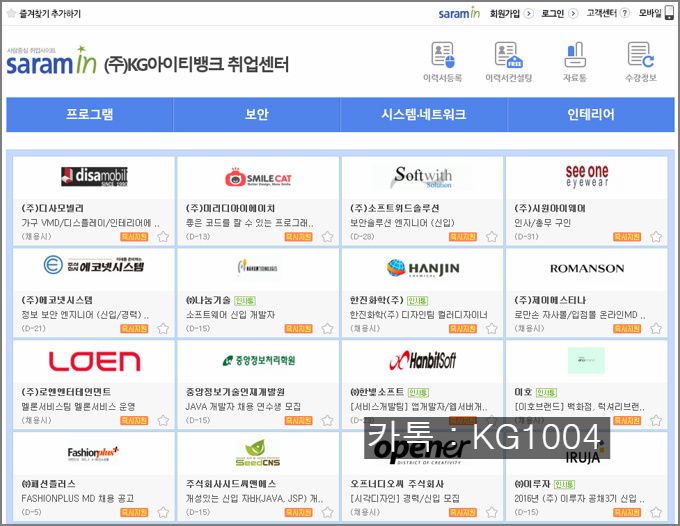
Task: Open the 정보 보안 엔지니어 (신입/경력) job title
Action: coord(85,315)
